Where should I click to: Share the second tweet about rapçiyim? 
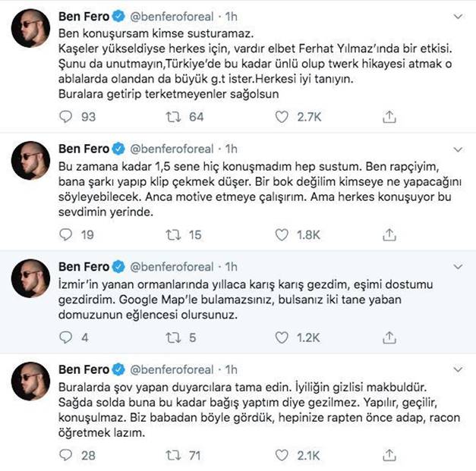(x=389, y=234)
